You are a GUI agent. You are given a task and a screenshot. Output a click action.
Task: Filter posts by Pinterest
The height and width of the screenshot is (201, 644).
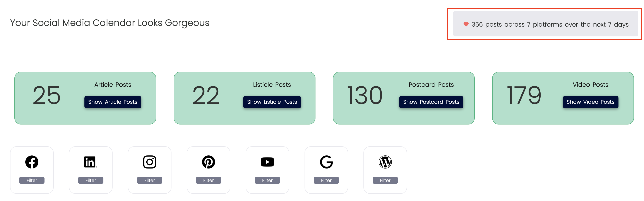click(x=209, y=180)
